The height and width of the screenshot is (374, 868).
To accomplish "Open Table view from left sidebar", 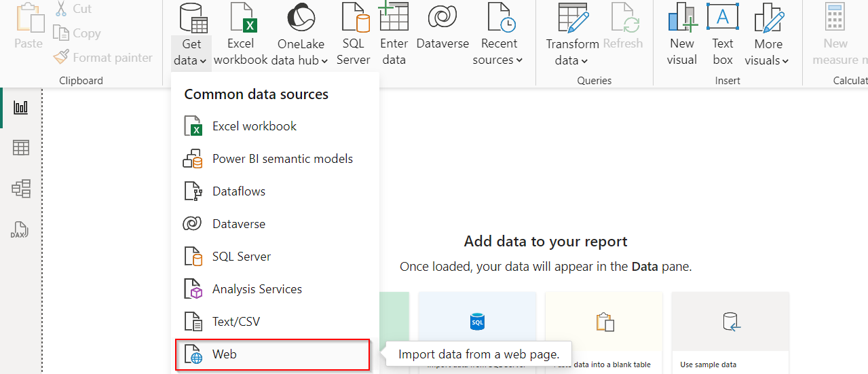I will click(x=21, y=148).
